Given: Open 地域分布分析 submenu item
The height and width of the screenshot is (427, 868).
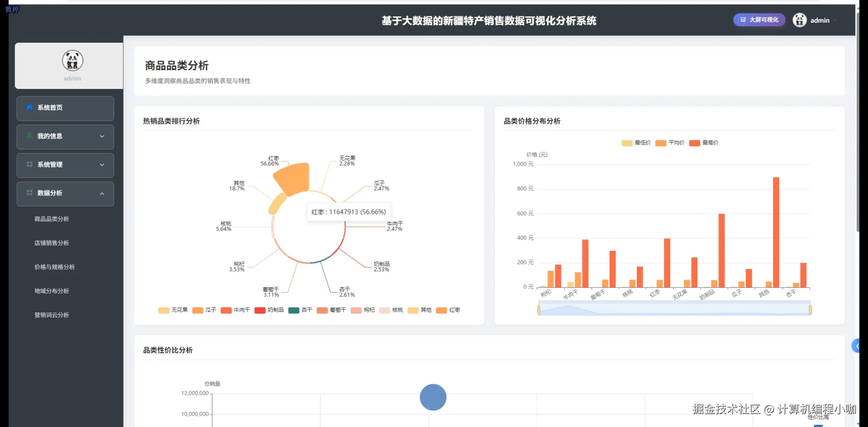Looking at the screenshot, I should click(52, 291).
